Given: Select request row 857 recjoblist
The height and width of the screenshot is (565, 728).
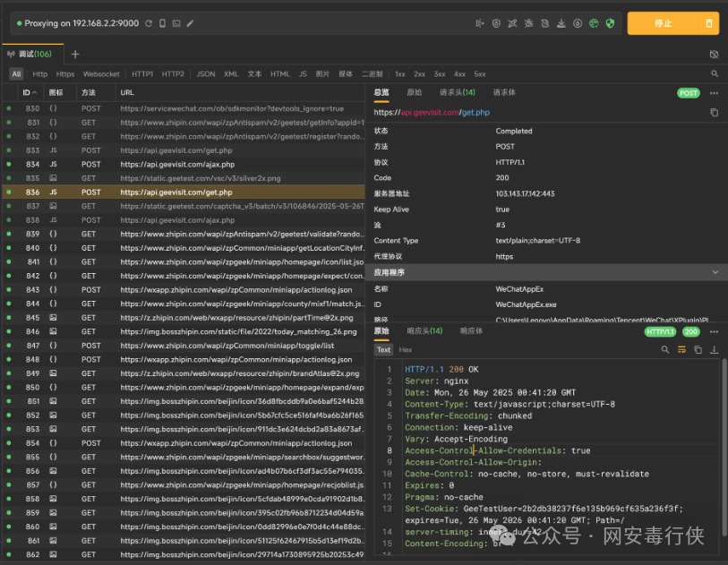Looking at the screenshot, I should [184, 484].
